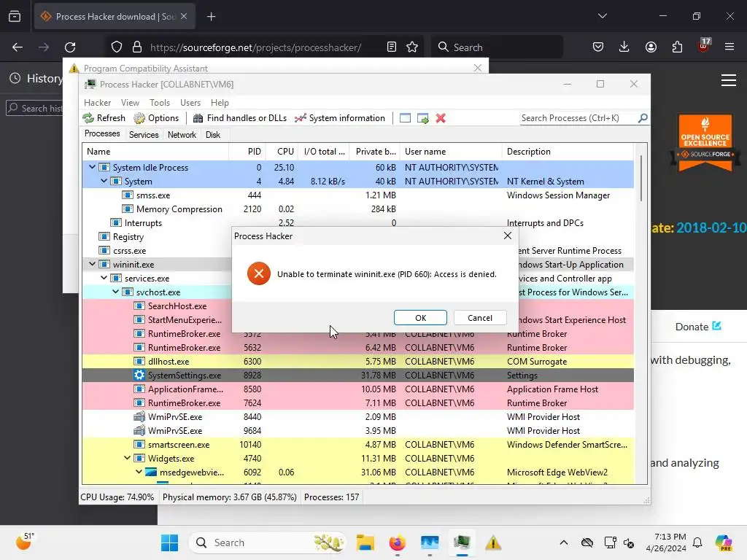Show hidden tray icons chevron
This screenshot has height=560, width=747.
tap(564, 542)
